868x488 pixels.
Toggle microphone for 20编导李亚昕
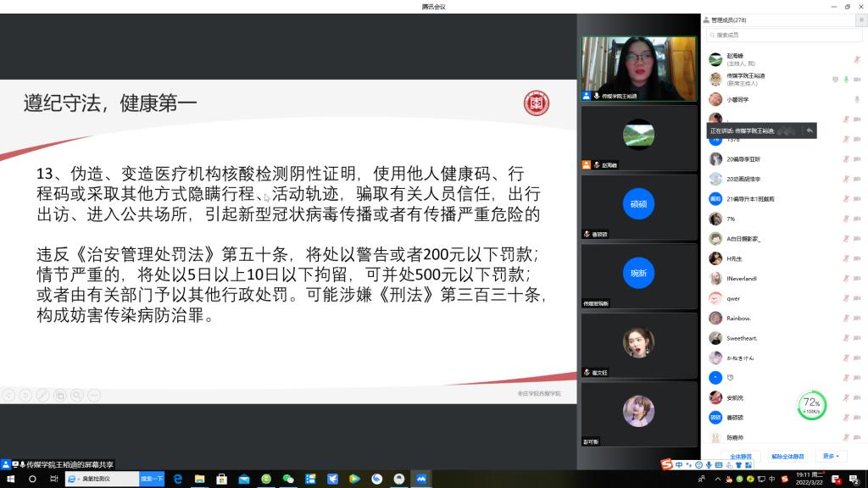pos(846,159)
